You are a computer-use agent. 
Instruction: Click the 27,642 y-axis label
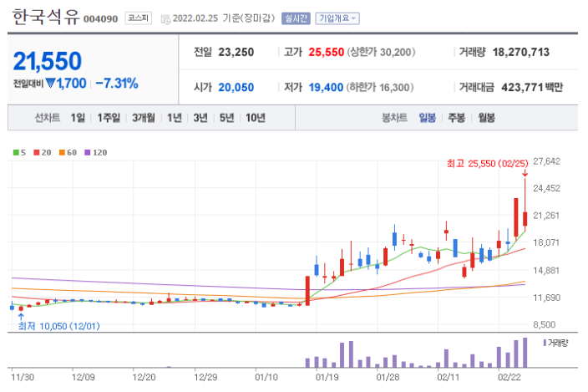(546, 161)
